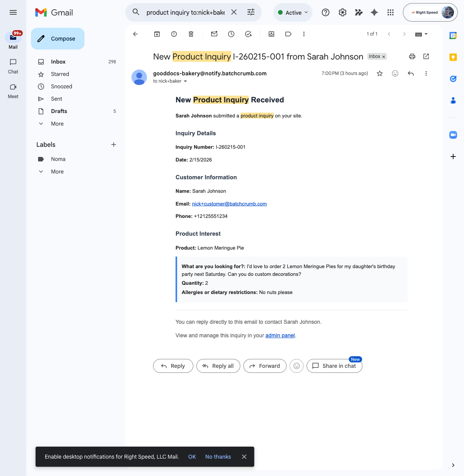The width and height of the screenshot is (464, 476).
Task: Click the search mail input field
Action: [x=185, y=12]
